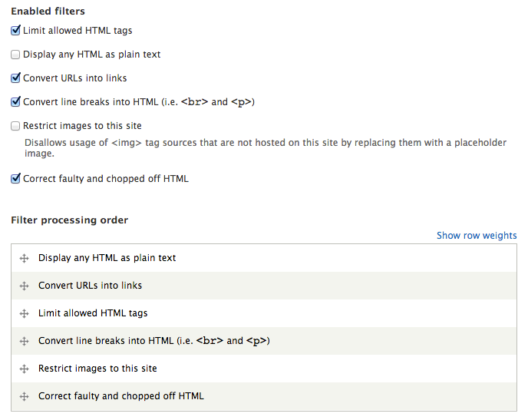Uncheck Limit allowed HTML tags filter
The width and height of the screenshot is (528, 420).
pyautogui.click(x=15, y=31)
